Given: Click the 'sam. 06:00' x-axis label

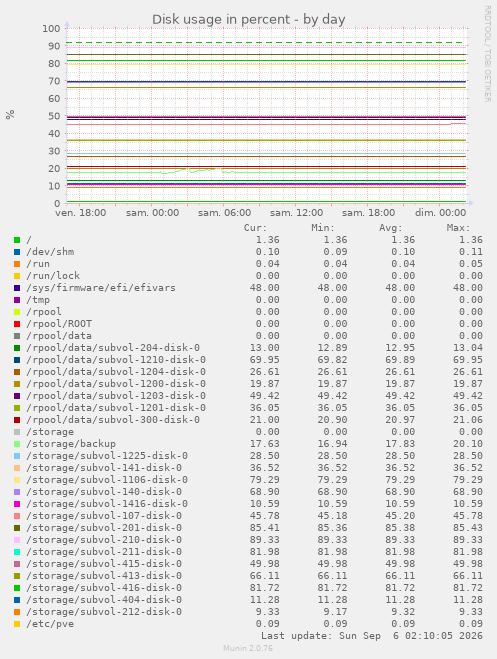Looking at the screenshot, I should (x=224, y=213).
